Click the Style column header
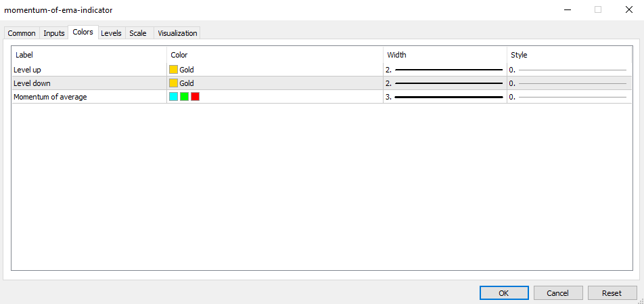This screenshot has height=304, width=644. point(570,55)
